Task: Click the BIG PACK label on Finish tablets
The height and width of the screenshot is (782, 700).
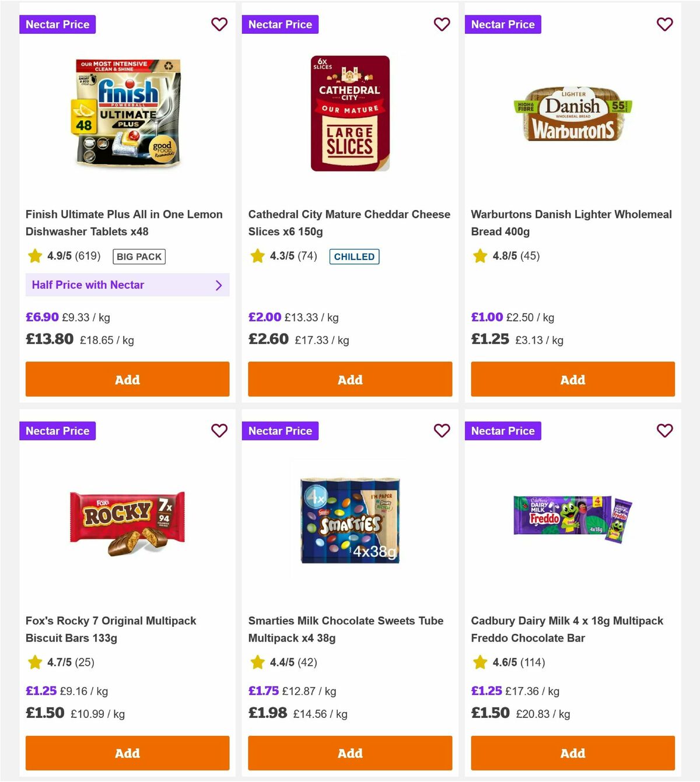Action: click(x=138, y=257)
